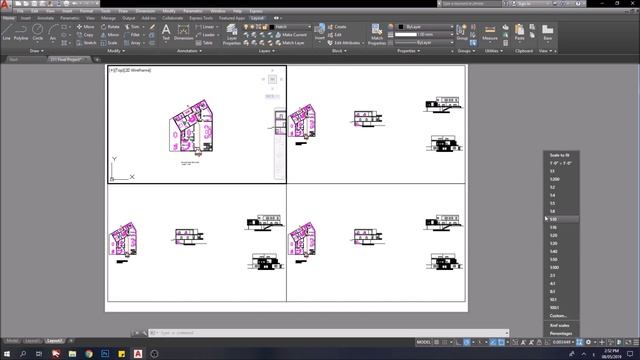Click the Move tool

pyautogui.click(x=85, y=27)
